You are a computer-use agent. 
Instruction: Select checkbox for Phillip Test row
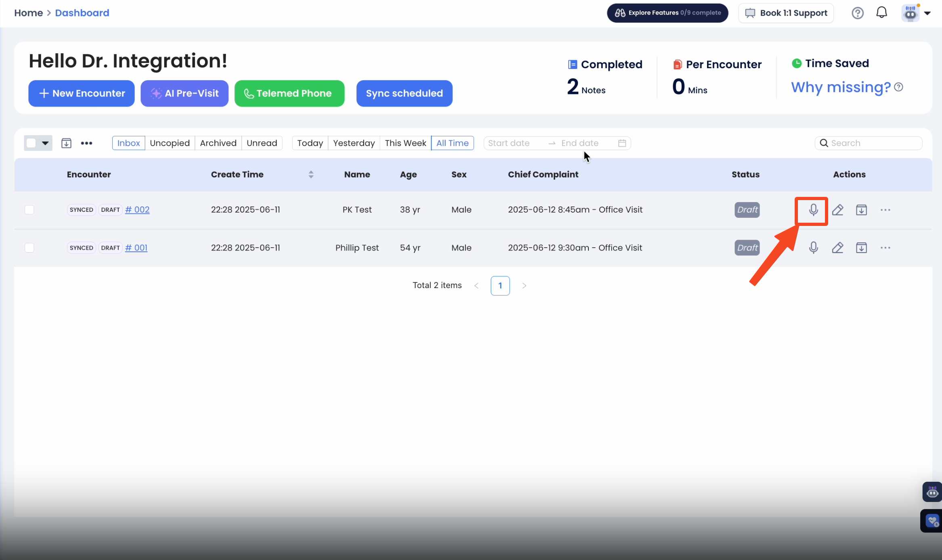click(29, 248)
